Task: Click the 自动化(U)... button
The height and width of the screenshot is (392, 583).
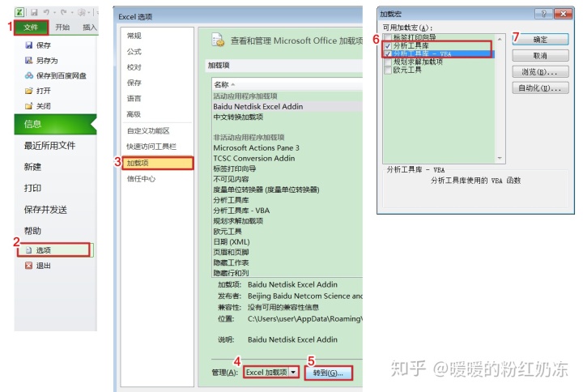Action: coord(540,88)
